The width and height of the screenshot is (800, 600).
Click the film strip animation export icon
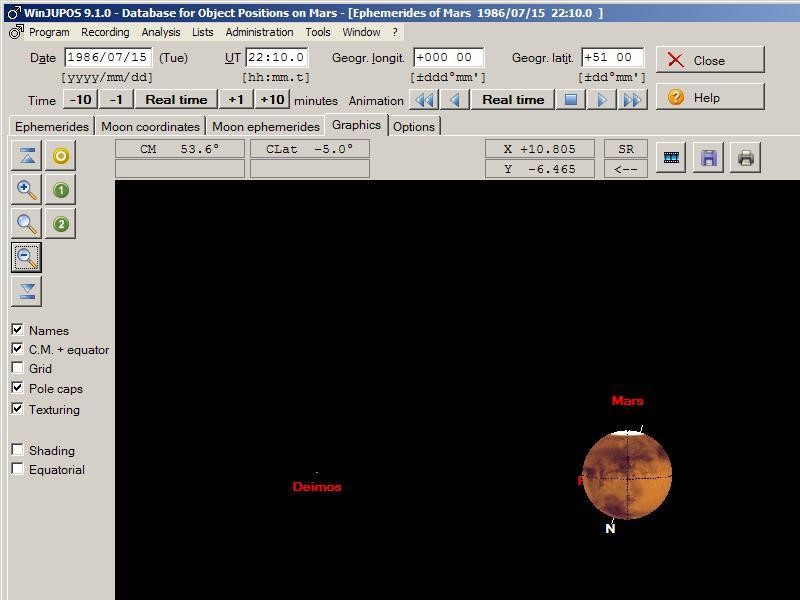click(x=671, y=158)
